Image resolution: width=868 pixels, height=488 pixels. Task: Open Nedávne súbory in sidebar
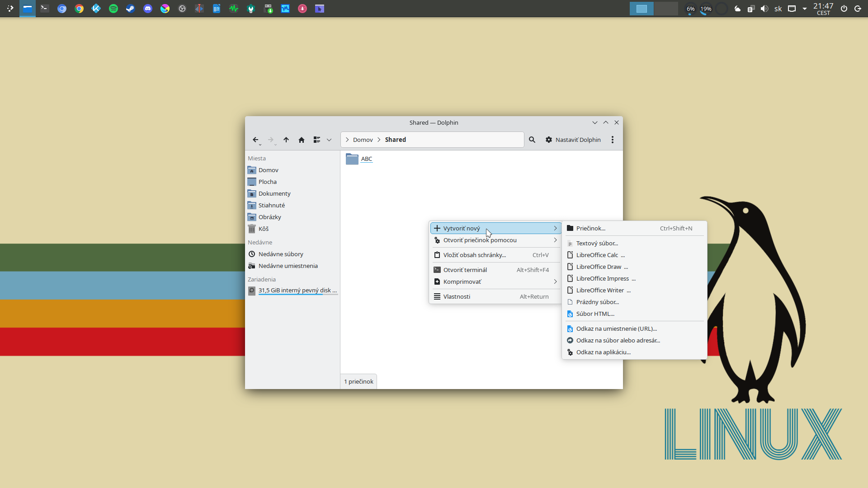coord(292,254)
